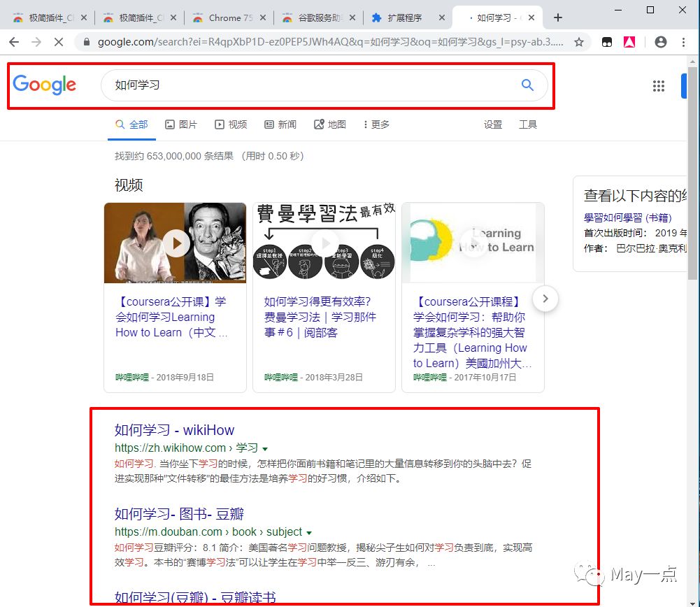This screenshot has height=607, width=700.
Task: Open 學習如何學習 (书籍) knowledge panel link
Action: click(x=628, y=217)
